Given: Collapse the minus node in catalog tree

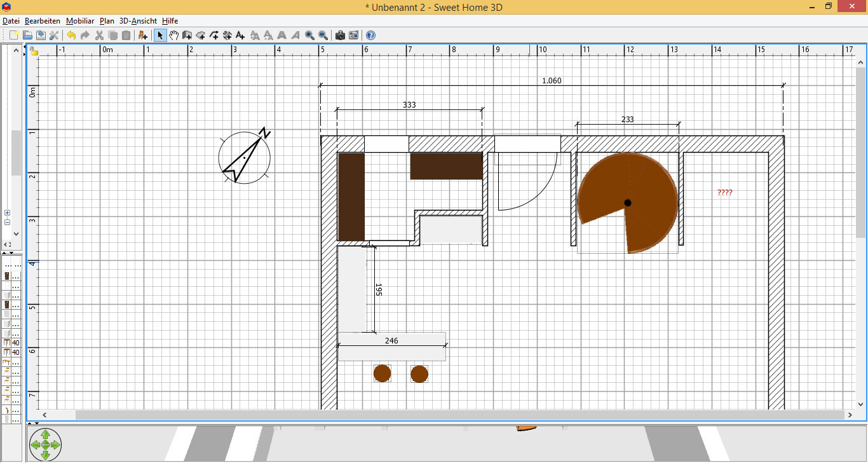Looking at the screenshot, I should coord(8,222).
